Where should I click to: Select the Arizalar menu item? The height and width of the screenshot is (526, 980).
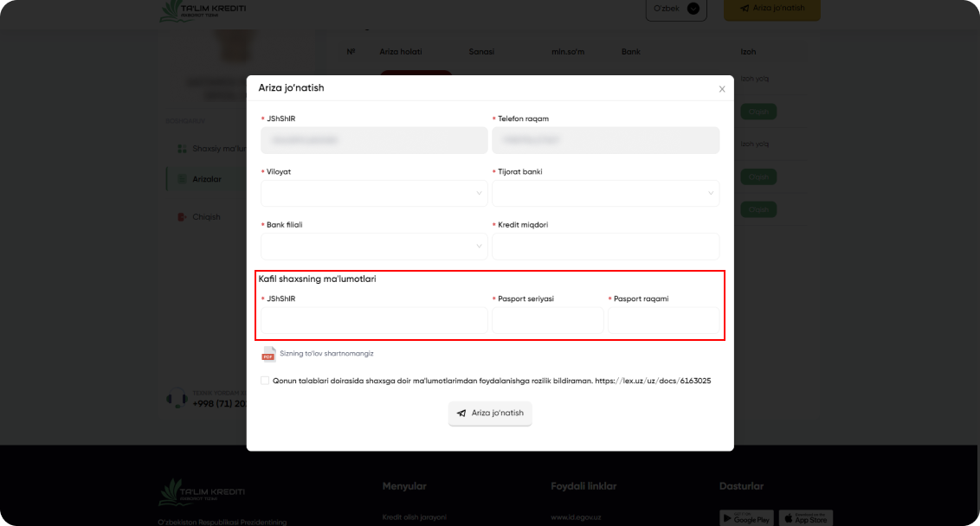pos(207,179)
